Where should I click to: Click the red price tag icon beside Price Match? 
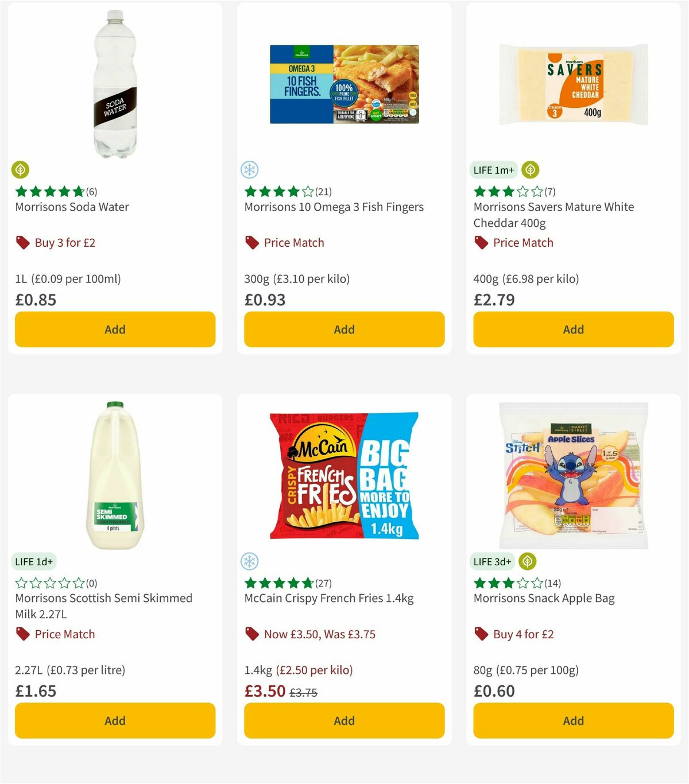(x=251, y=243)
